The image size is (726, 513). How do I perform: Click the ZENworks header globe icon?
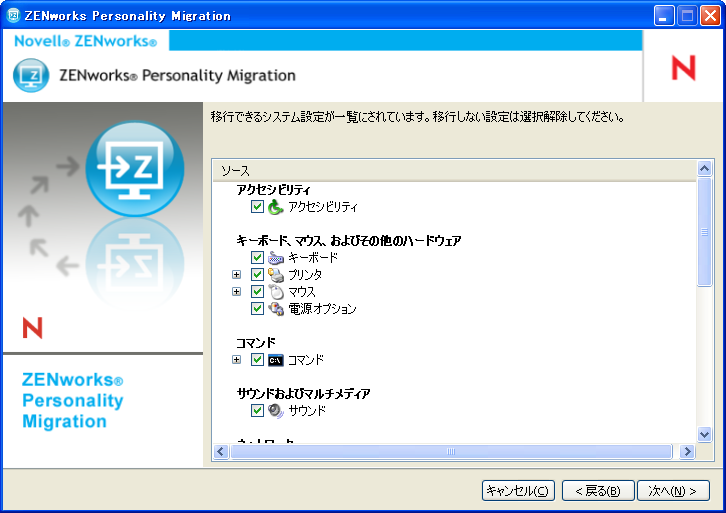click(x=31, y=75)
